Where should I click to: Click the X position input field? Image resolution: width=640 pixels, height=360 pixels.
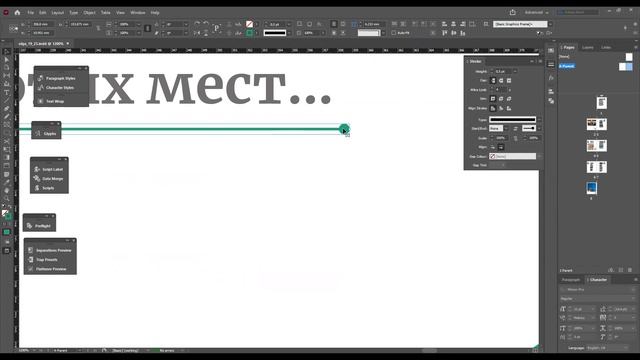coord(42,24)
